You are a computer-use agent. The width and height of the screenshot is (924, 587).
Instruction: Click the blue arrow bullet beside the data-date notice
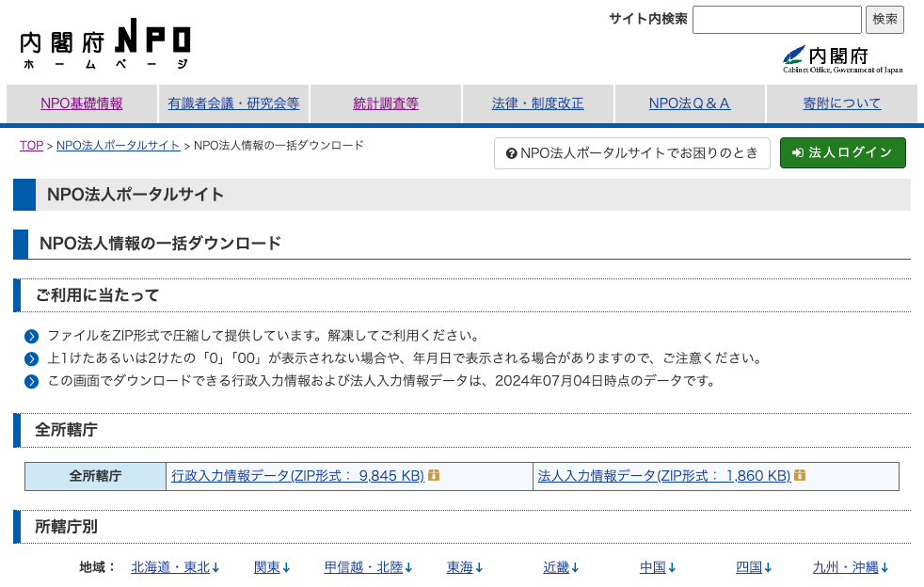point(33,379)
